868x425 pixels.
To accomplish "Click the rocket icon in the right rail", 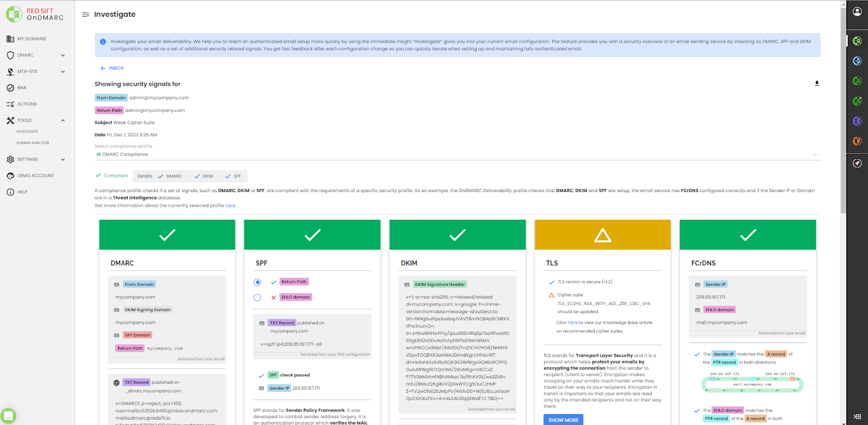I will pyautogui.click(x=857, y=163).
